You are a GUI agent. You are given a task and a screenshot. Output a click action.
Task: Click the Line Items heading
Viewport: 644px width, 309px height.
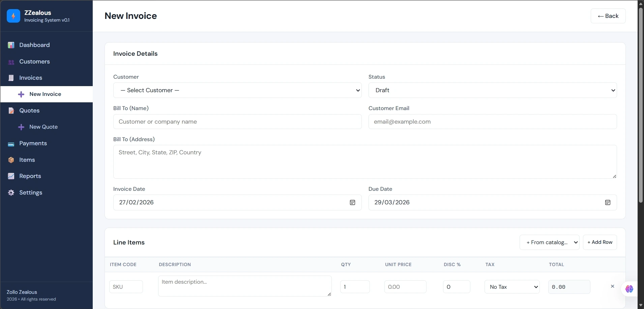[x=129, y=242]
